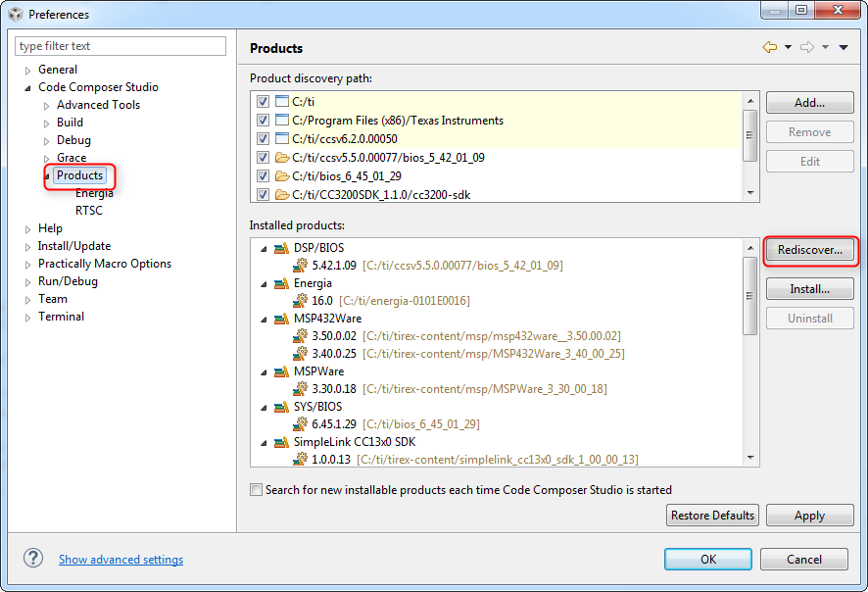This screenshot has width=868, height=592.
Task: Click the C:/ti path entry icon
Action: (282, 101)
